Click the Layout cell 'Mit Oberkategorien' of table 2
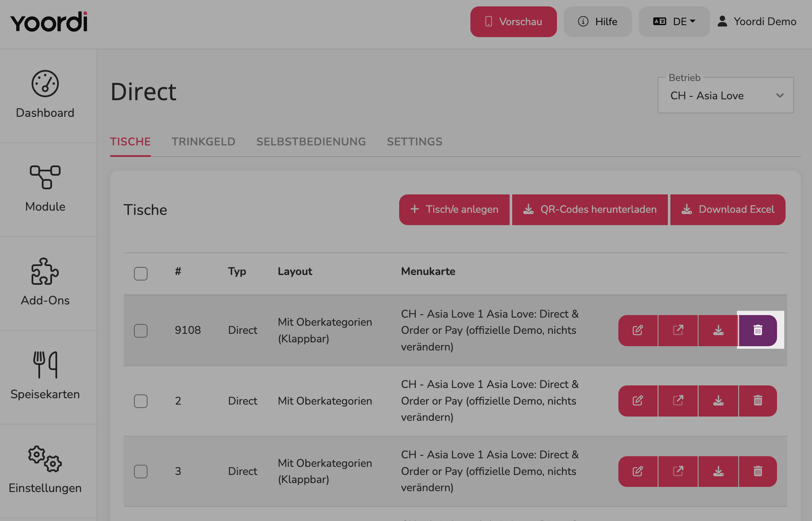 tap(325, 401)
